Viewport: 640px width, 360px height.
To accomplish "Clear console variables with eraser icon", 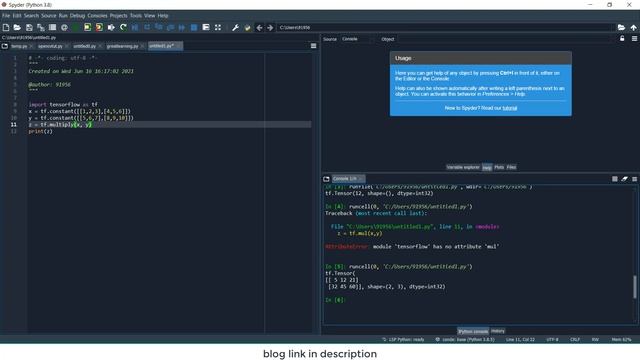I will tap(624, 179).
